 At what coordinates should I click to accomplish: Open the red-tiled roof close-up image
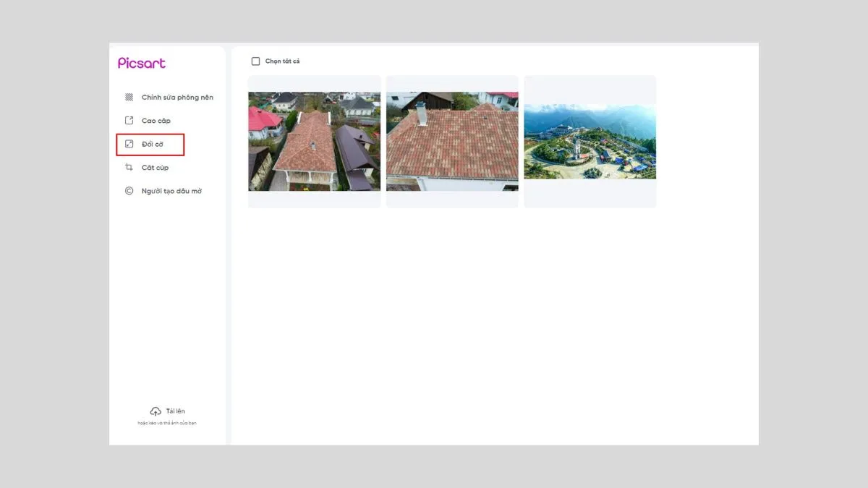pos(452,141)
